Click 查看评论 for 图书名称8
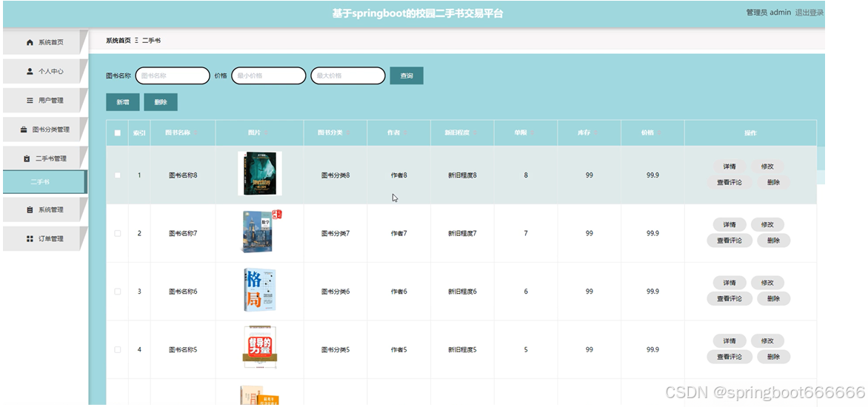This screenshot has height=407, width=868. click(x=730, y=183)
